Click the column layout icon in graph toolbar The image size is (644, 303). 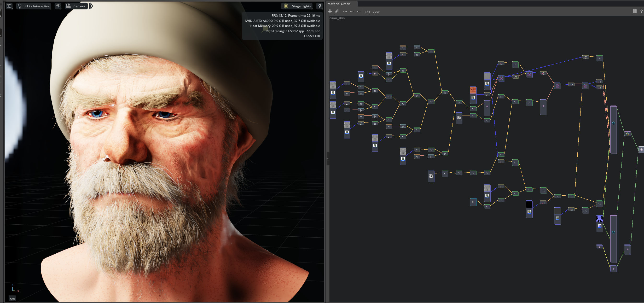[635, 11]
